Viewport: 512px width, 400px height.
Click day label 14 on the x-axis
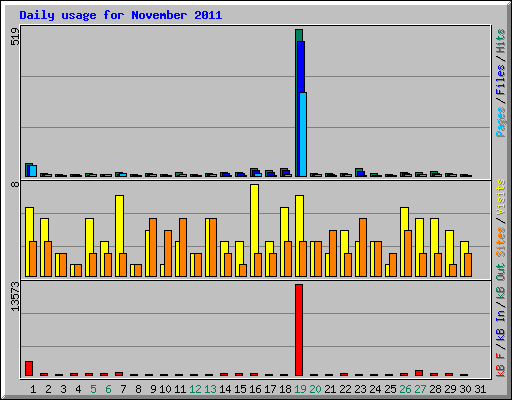click(x=225, y=389)
